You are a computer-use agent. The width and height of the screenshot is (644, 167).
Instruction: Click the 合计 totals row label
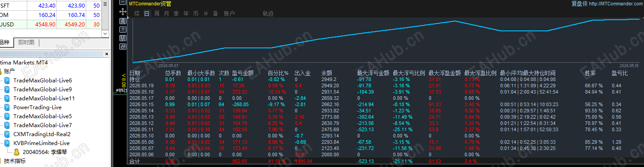pos(134,161)
